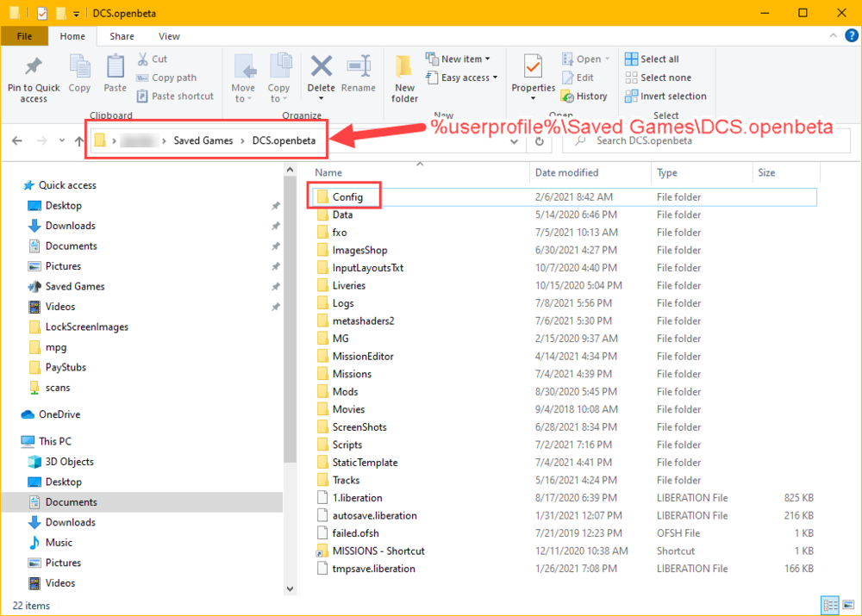Click the Delete icon in the ribbon
This screenshot has width=862, height=616.
point(321,67)
